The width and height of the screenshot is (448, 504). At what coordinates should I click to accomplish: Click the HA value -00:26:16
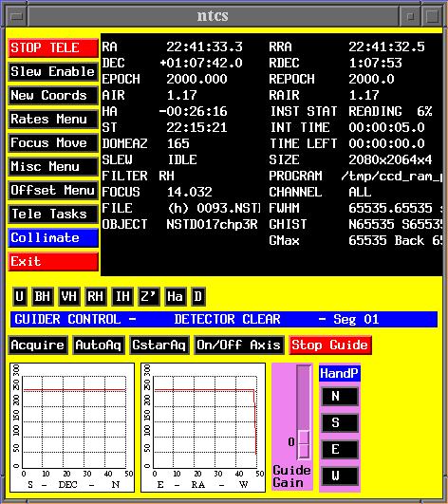[x=193, y=112]
